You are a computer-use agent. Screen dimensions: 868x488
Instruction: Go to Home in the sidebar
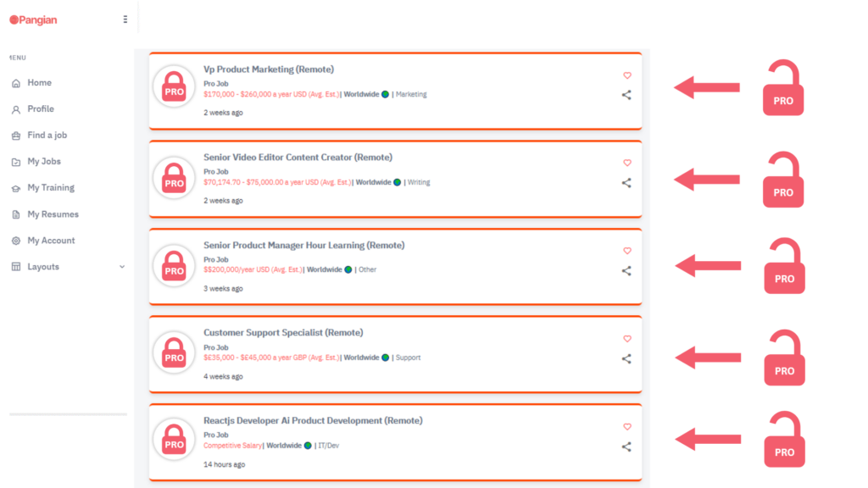(x=39, y=82)
